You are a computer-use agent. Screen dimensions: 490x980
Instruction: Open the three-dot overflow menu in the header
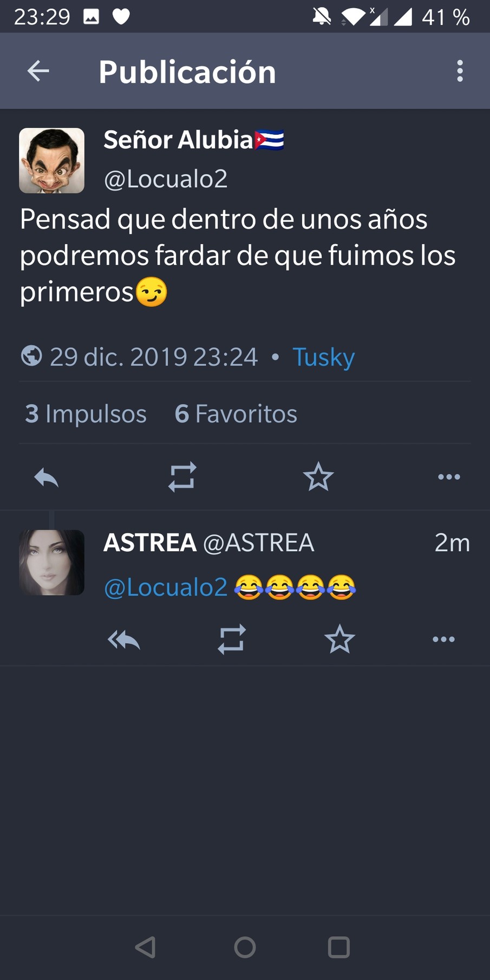(460, 71)
